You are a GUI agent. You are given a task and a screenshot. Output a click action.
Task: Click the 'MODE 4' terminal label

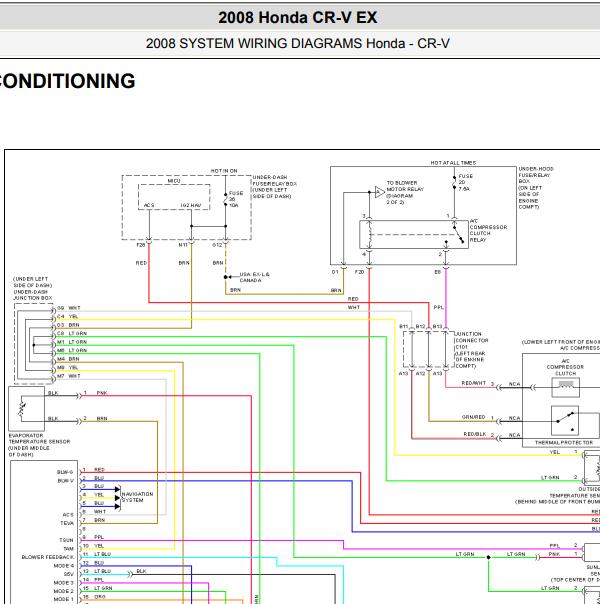(x=64, y=565)
